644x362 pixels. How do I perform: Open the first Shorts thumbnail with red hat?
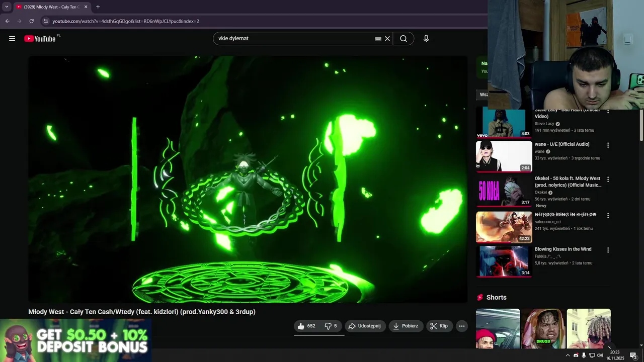click(498, 328)
